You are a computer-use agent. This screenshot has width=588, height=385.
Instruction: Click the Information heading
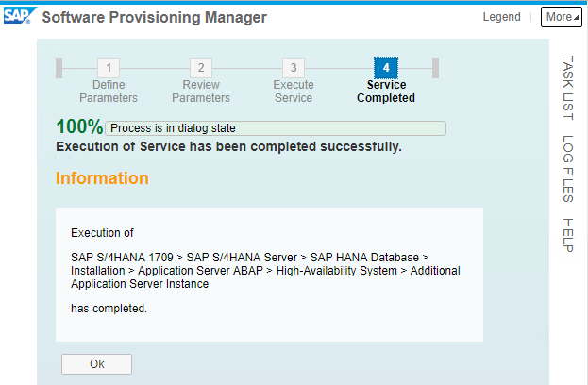pos(102,178)
